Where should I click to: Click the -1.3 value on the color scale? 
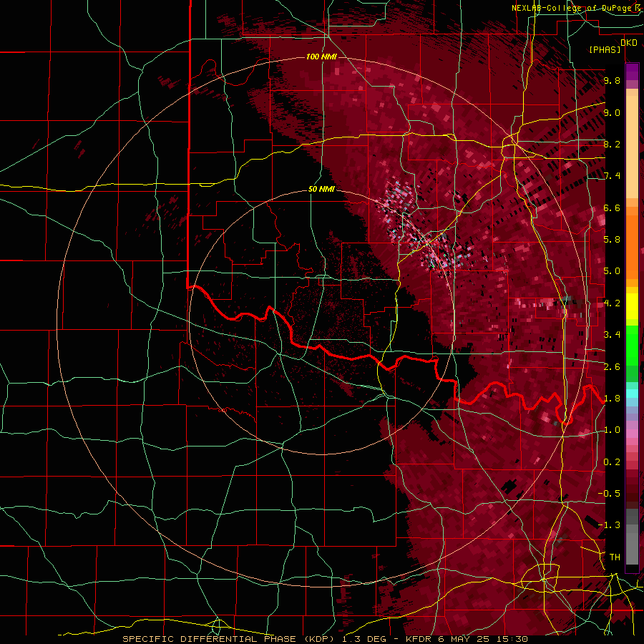[609, 526]
